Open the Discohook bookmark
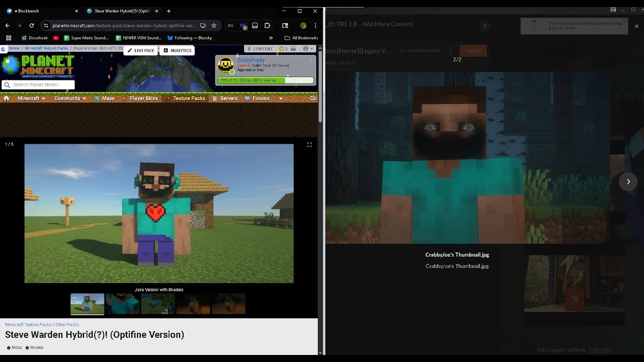 click(35, 38)
